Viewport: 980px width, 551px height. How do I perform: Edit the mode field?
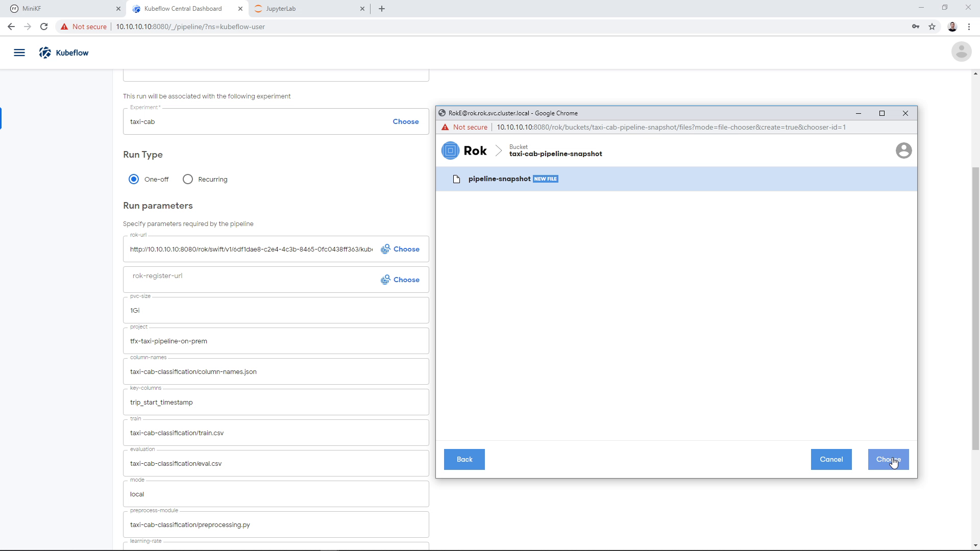pyautogui.click(x=276, y=494)
